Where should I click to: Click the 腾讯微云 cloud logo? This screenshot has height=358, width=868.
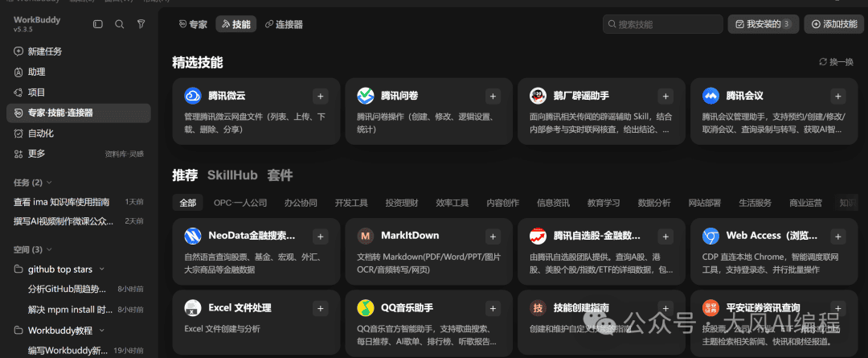coord(193,96)
